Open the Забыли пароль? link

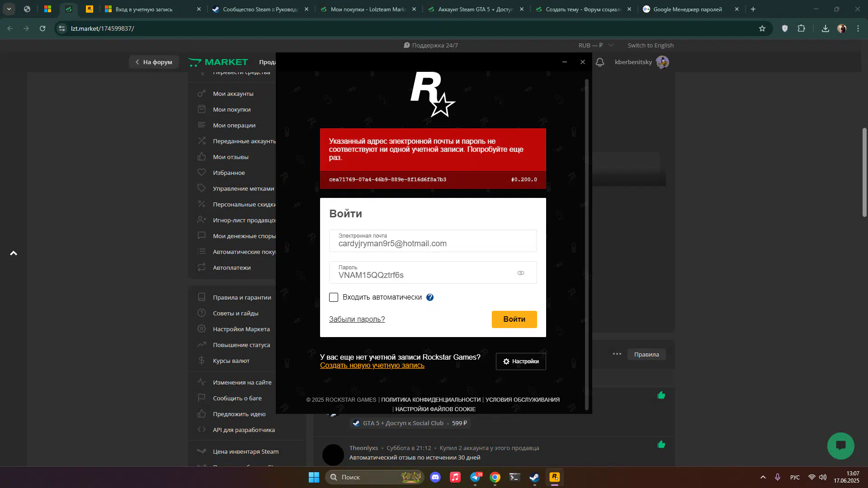(x=357, y=319)
